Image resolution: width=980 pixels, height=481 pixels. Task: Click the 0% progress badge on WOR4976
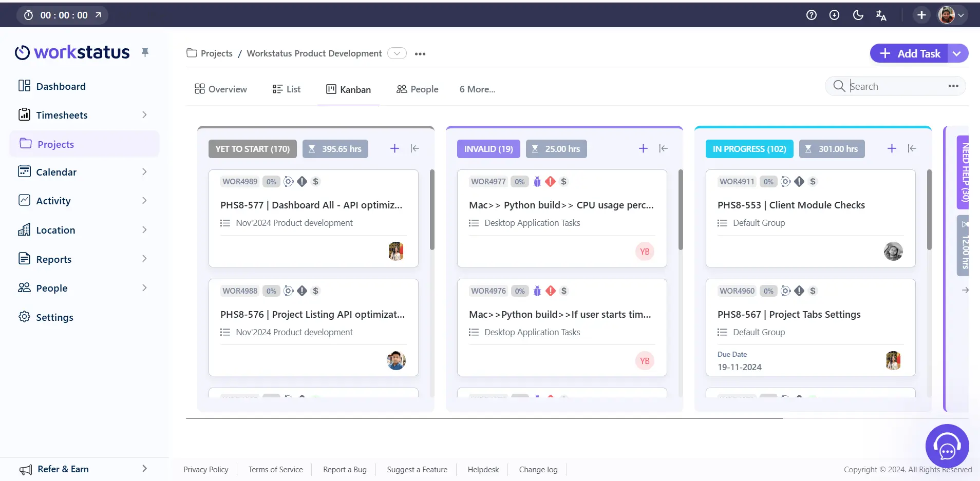(520, 291)
